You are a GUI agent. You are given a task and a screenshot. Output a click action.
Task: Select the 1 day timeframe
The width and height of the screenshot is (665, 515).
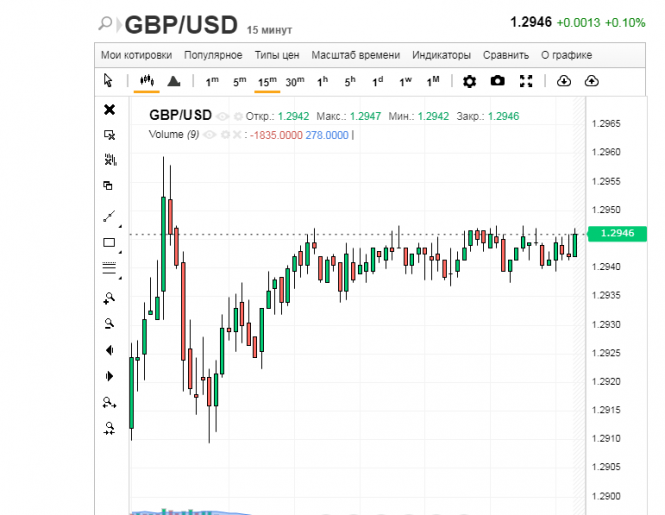(377, 81)
